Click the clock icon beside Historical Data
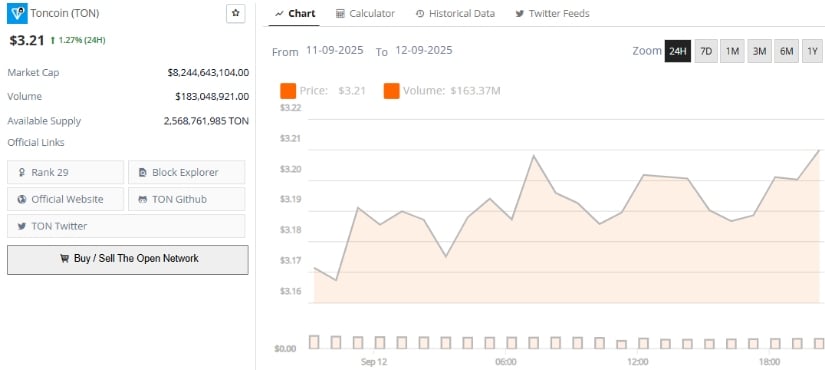 [x=419, y=13]
